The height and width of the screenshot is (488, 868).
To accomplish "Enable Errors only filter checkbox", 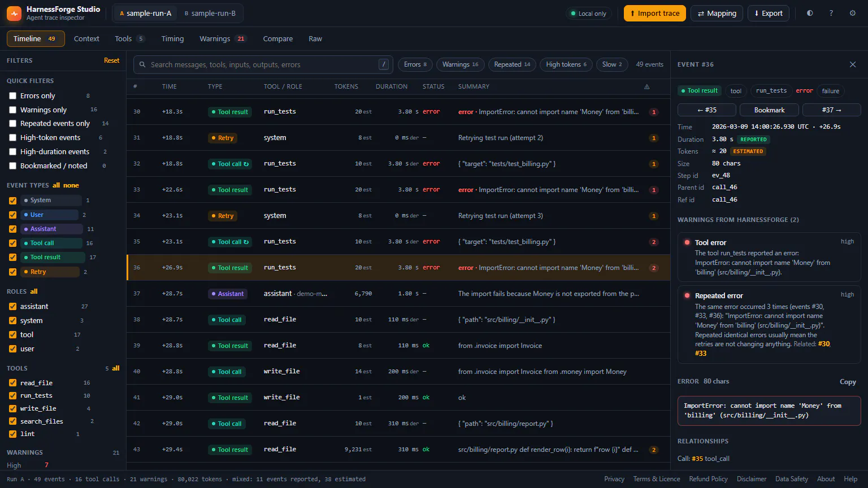I will click(12, 96).
